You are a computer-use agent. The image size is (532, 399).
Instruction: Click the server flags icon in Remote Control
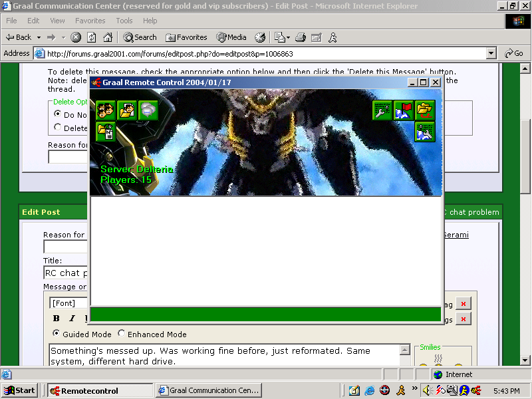404,110
